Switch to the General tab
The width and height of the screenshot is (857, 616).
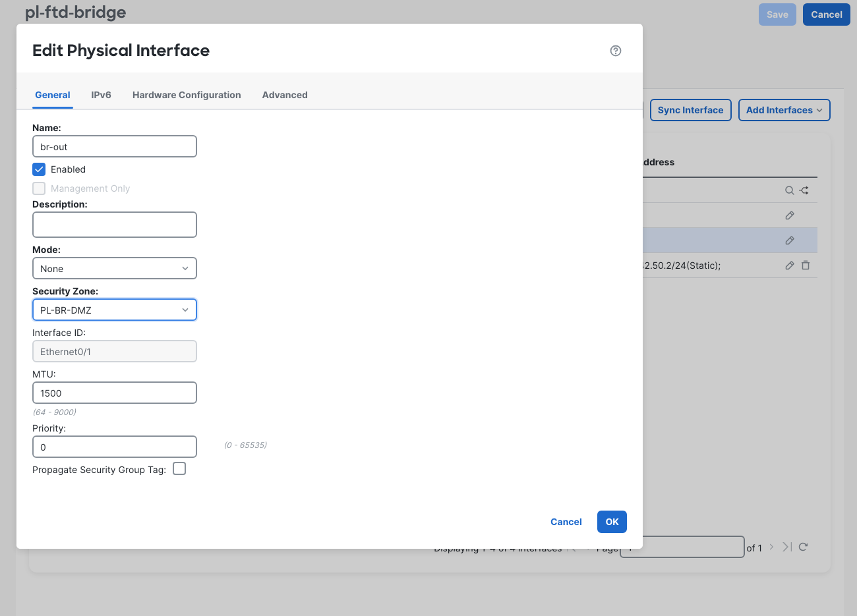[53, 95]
